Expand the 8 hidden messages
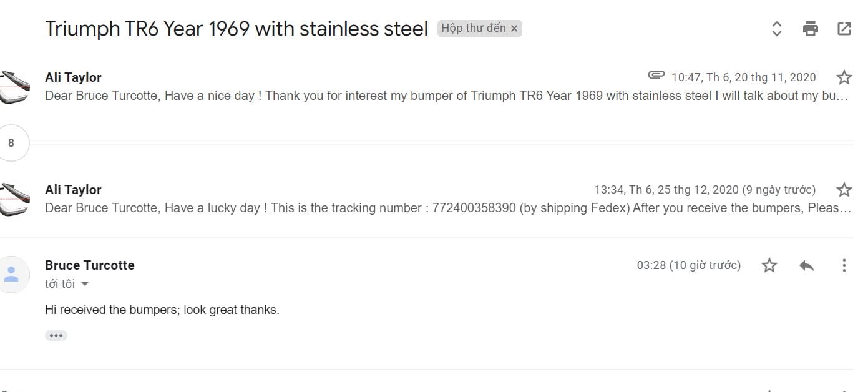 (x=11, y=143)
